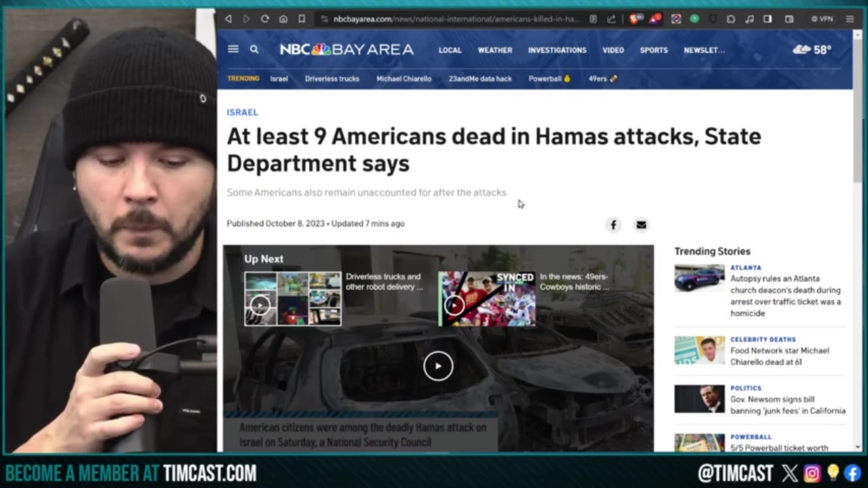
Task: Click the VPN button in toolbar
Action: [x=823, y=19]
